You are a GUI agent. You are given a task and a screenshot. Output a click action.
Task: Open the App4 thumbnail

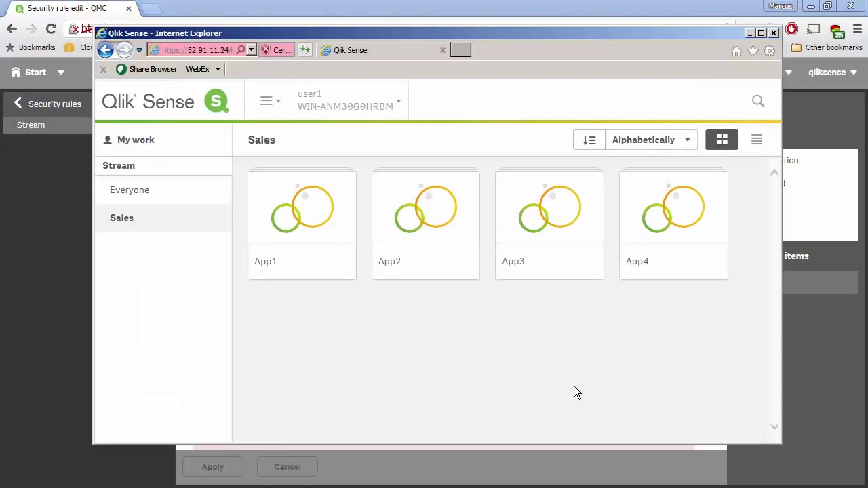pos(673,225)
